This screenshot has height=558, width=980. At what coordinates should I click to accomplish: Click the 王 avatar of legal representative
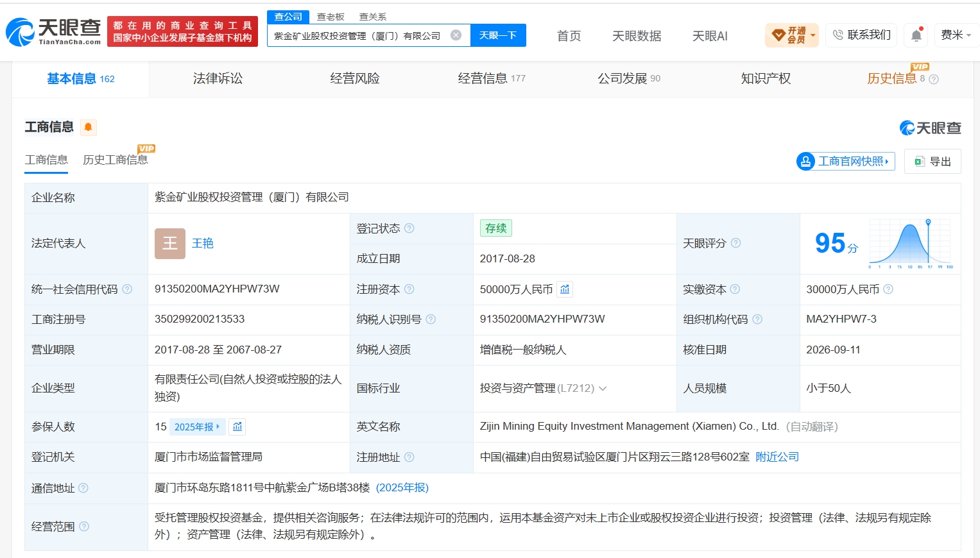pos(170,244)
